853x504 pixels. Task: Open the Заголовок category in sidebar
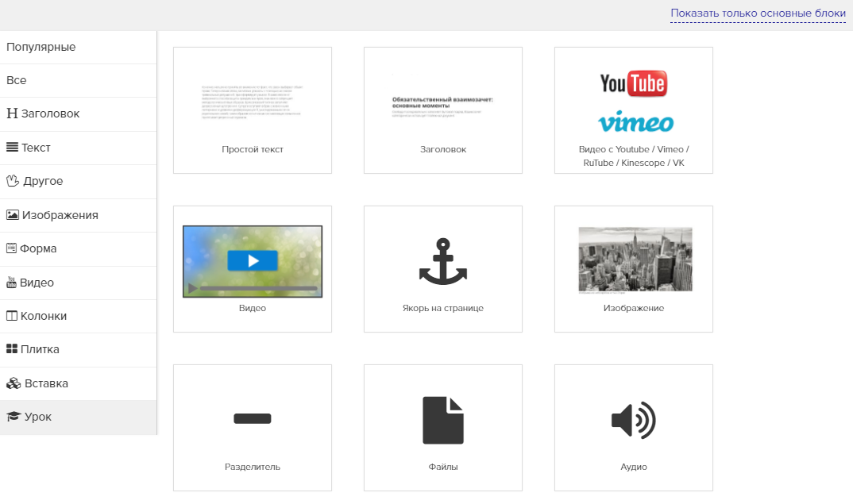(50, 113)
